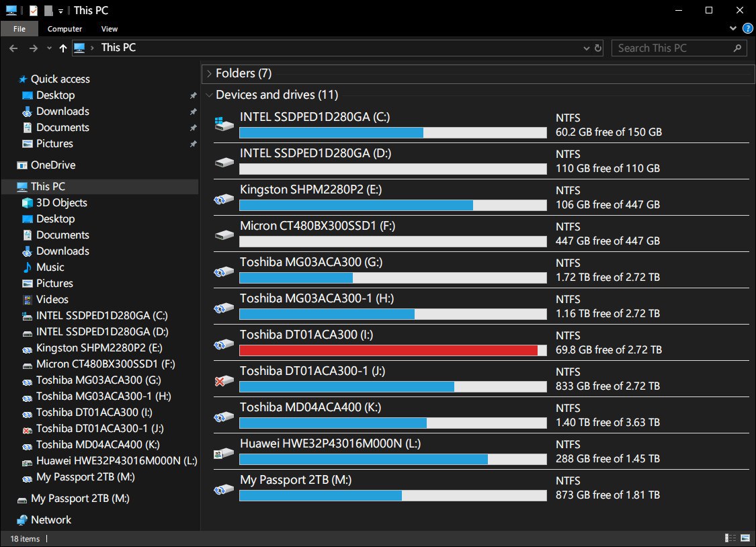Viewport: 756px width, 547px height.
Task: Select INTEL SSDPED1D280GA (C:) drive icon
Action: click(x=224, y=124)
